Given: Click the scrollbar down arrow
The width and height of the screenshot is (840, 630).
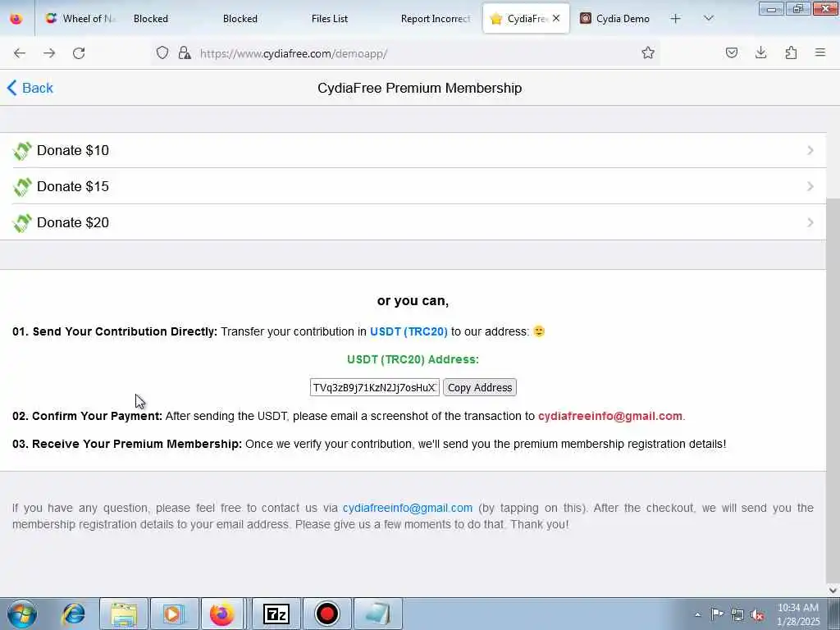Looking at the screenshot, I should click(x=833, y=591).
